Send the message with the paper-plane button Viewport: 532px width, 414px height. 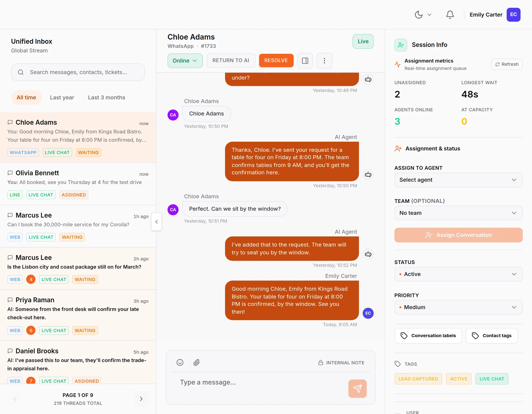coord(357,388)
